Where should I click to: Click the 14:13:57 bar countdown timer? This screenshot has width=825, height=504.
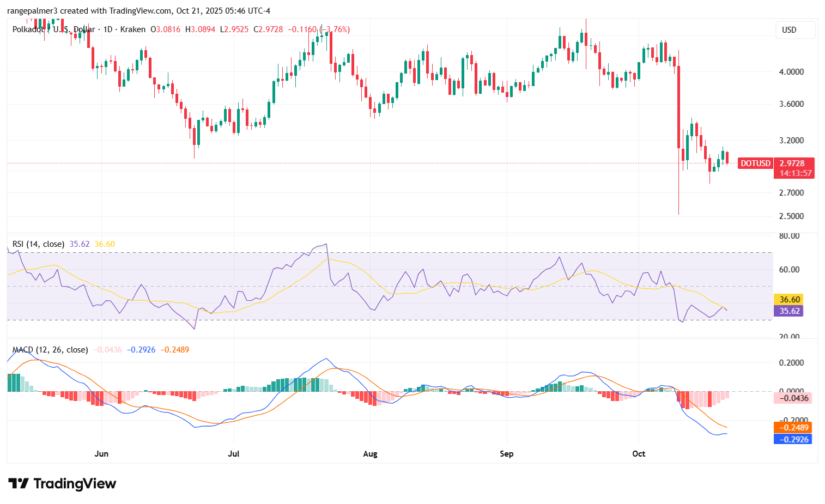click(x=795, y=173)
